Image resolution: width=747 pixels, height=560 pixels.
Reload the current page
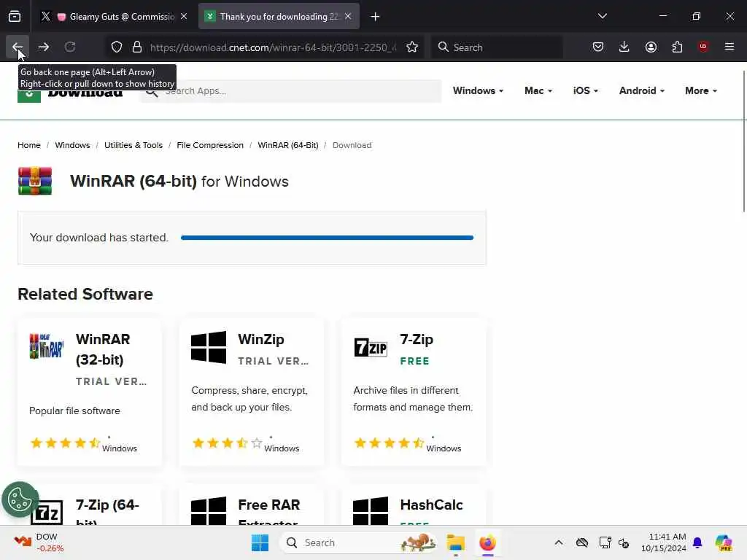click(70, 47)
